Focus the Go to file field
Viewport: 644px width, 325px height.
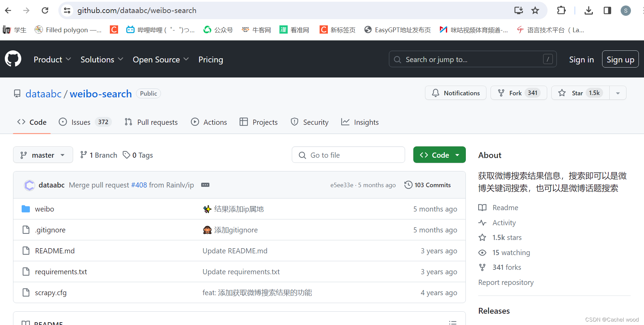(348, 155)
